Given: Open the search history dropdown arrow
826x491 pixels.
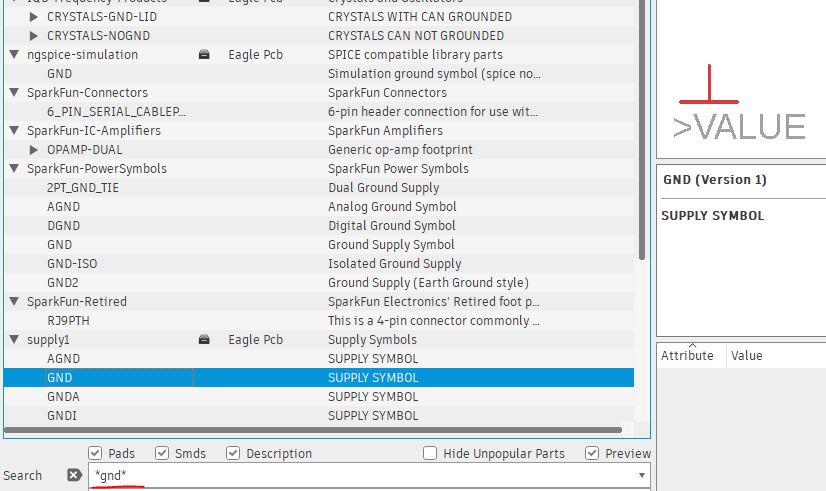Looking at the screenshot, I should click(642, 475).
